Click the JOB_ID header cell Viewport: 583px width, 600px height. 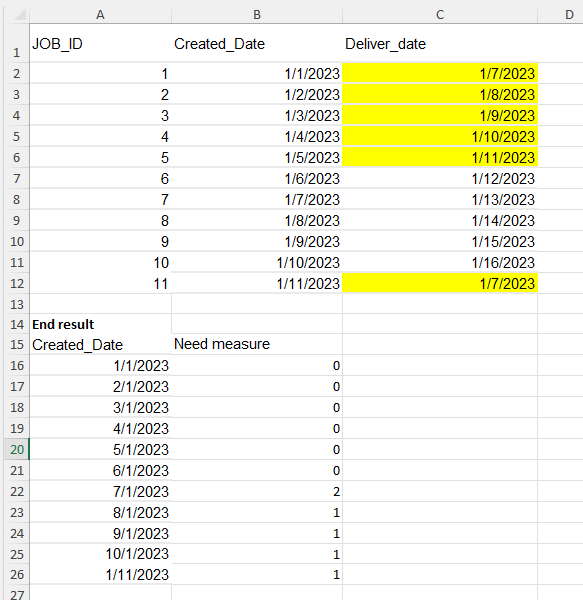(100, 43)
